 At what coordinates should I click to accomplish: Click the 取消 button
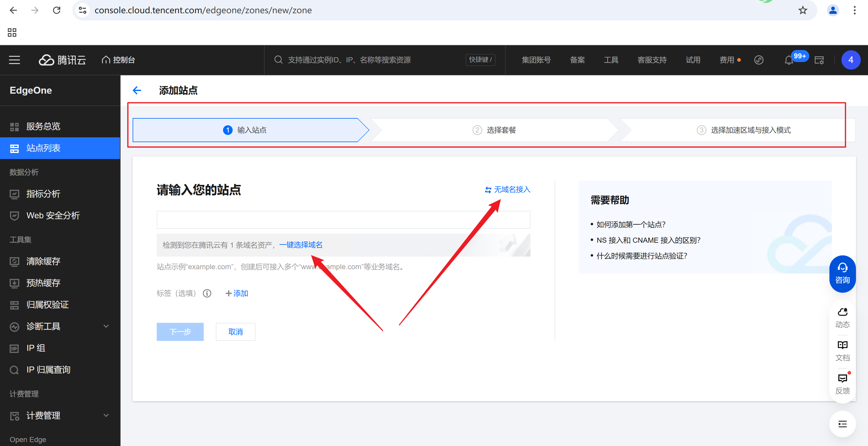tap(235, 332)
